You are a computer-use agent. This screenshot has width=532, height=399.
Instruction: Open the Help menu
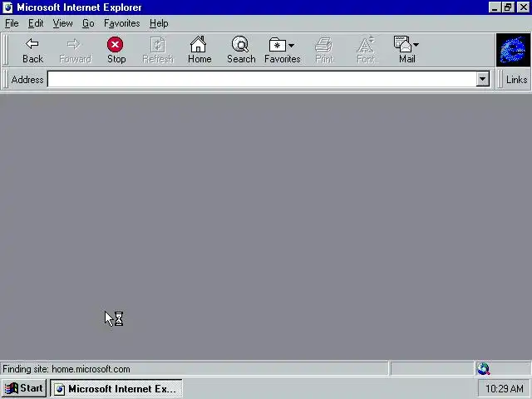pos(159,23)
